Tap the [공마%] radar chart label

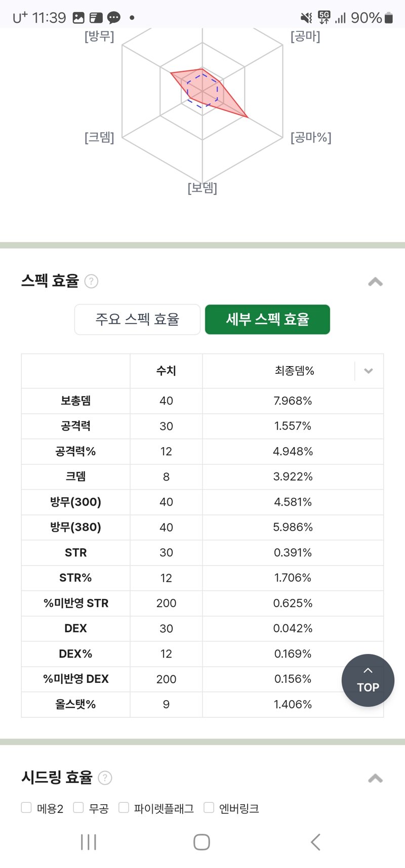pyautogui.click(x=311, y=138)
